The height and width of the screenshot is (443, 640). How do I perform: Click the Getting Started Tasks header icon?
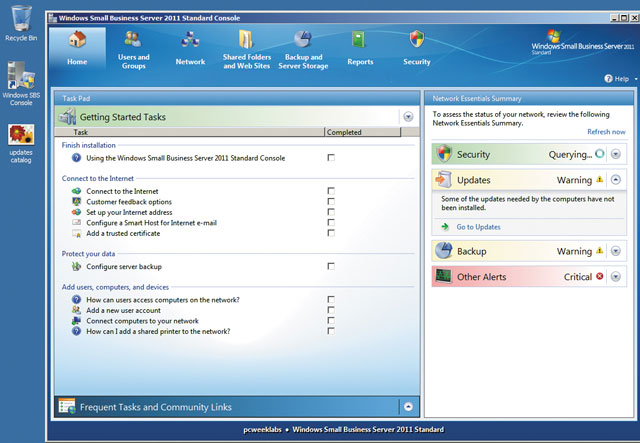coord(67,117)
